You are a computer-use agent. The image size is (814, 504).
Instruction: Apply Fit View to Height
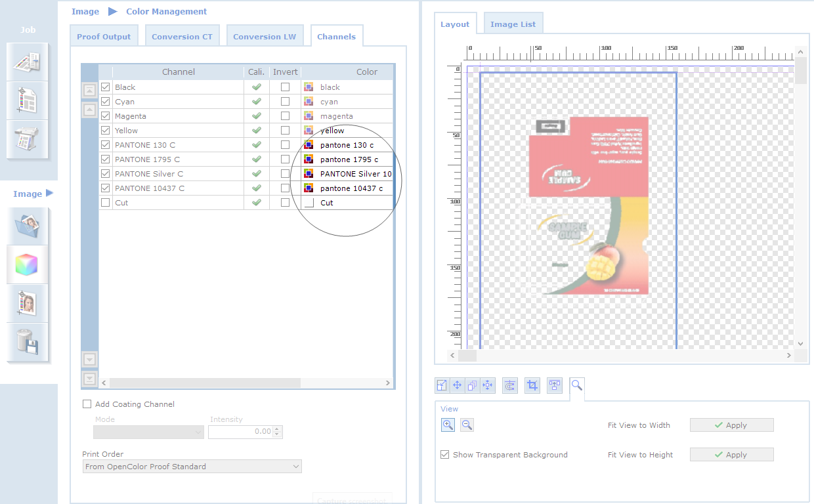pyautogui.click(x=731, y=455)
